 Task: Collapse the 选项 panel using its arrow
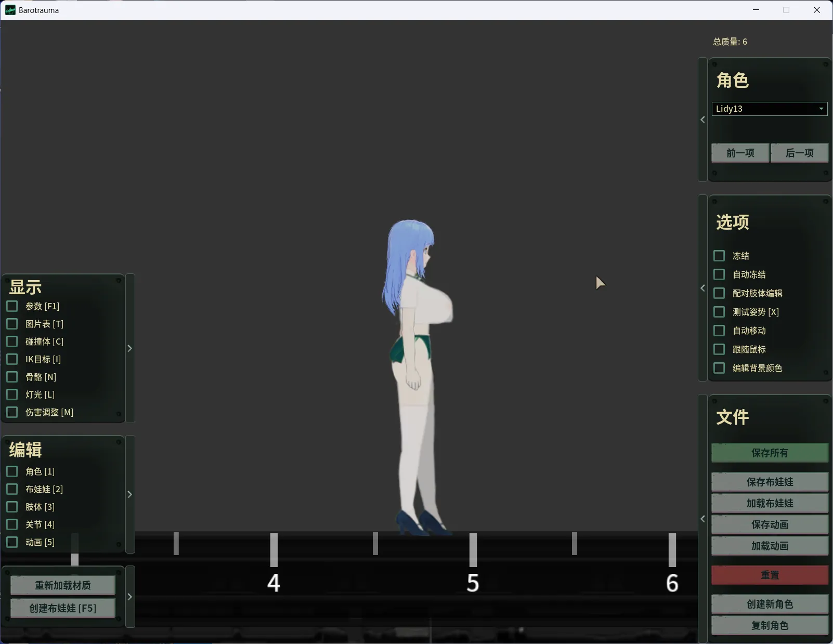pyautogui.click(x=702, y=288)
